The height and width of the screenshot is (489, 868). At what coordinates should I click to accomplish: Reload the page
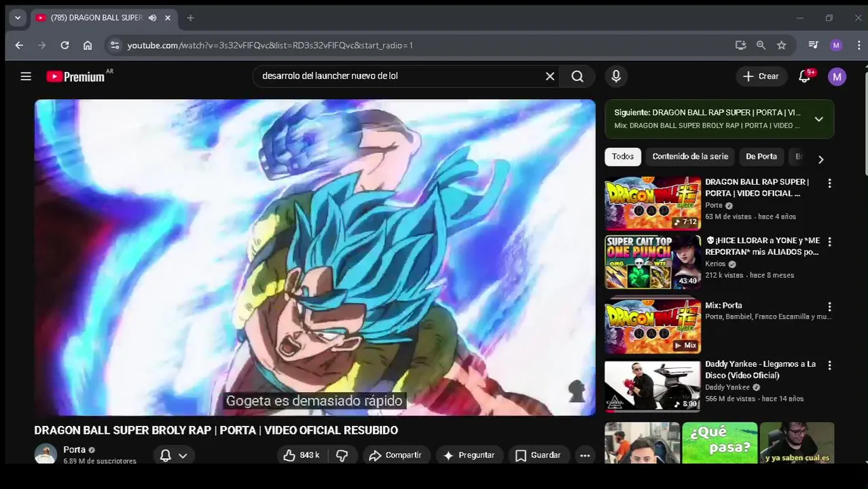(65, 46)
